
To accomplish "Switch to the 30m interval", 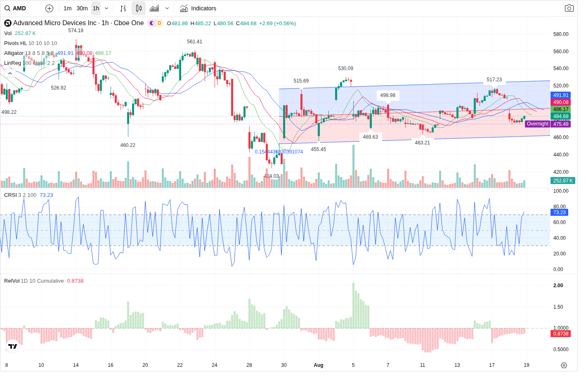I will click(82, 8).
